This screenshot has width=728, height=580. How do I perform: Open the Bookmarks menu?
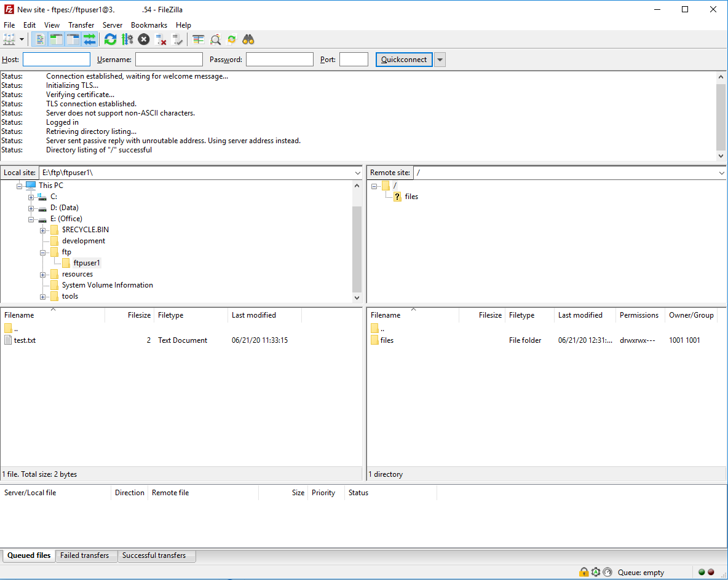coord(149,25)
